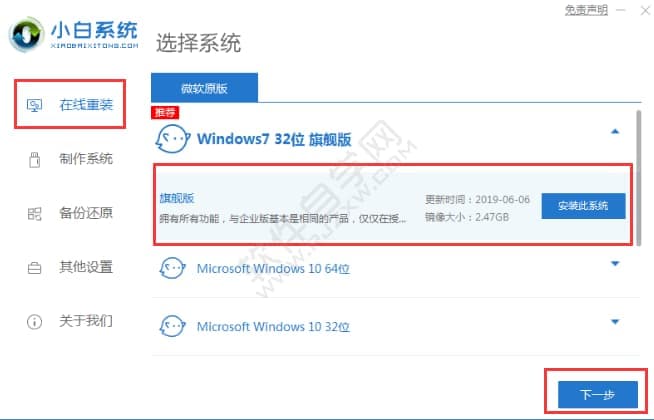Expand the Microsoft Windows 10 64位 arrow
The image size is (654, 420).
click(615, 264)
